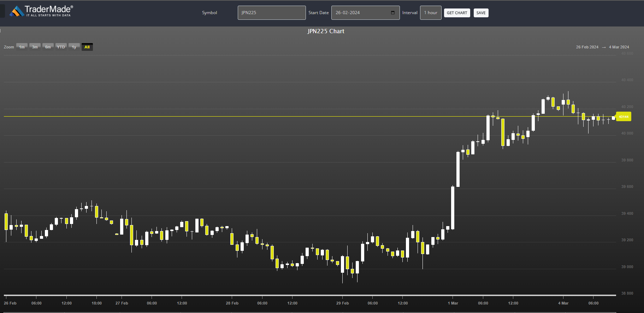Click the Start Date field showing 26-02-2024
This screenshot has width=644, height=313.
[x=365, y=13]
